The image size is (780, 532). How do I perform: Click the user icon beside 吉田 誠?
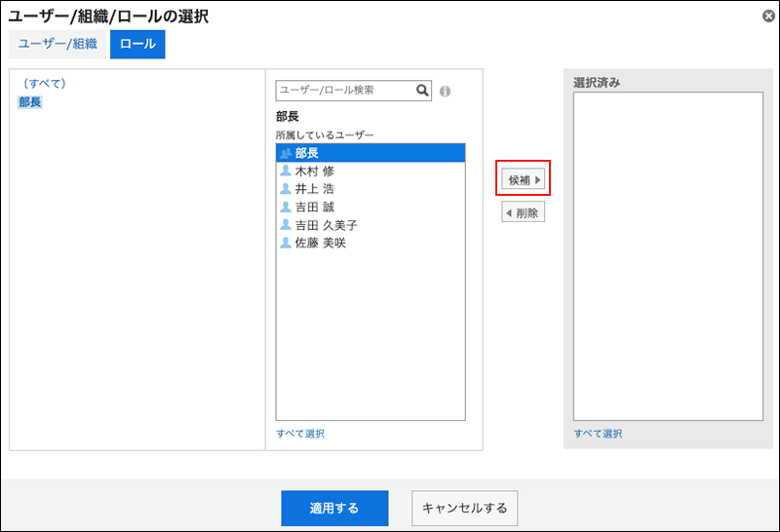[286, 207]
